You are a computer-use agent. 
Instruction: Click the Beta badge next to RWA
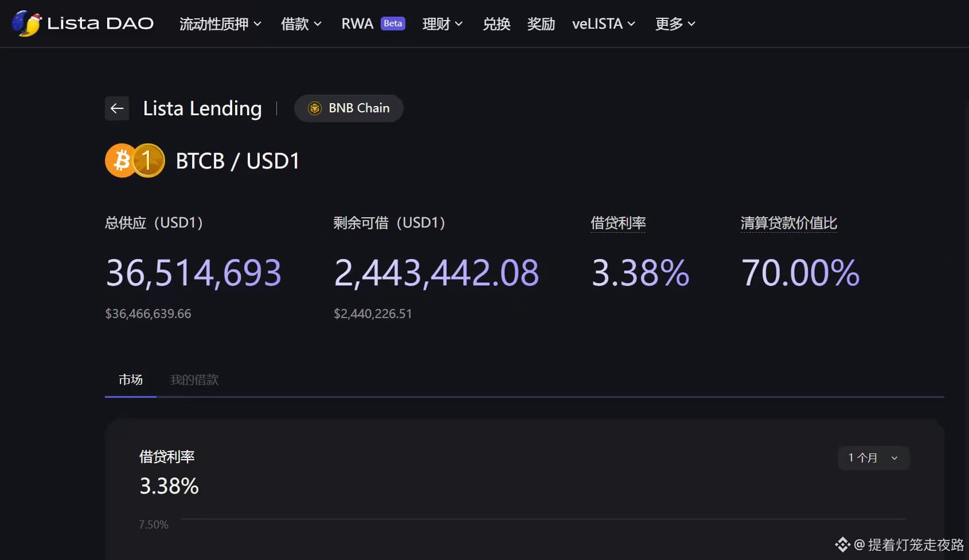[x=393, y=24]
